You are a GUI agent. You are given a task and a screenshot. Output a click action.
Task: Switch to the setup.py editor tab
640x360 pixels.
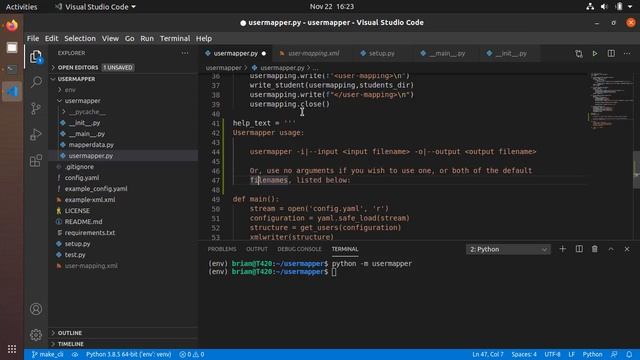[x=382, y=53]
